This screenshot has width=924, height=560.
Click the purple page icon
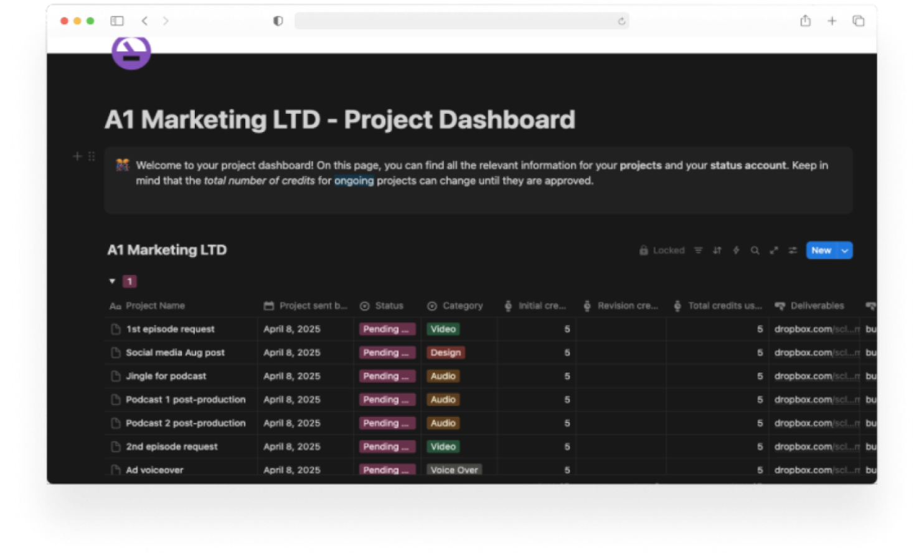click(131, 52)
